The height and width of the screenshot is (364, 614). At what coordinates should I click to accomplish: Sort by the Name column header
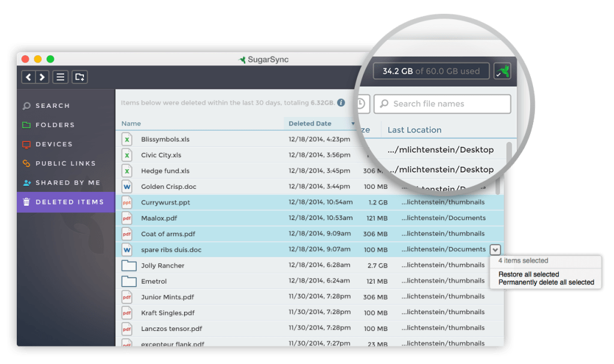(x=131, y=124)
